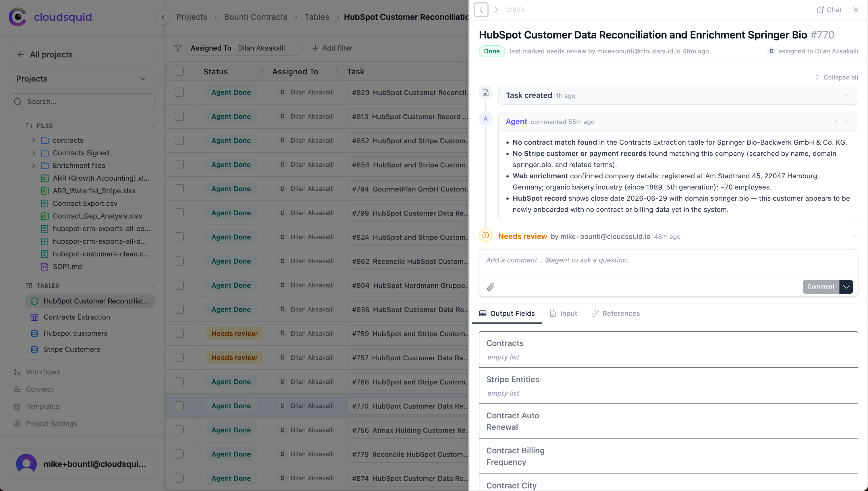Switch to the Input tab
The height and width of the screenshot is (491, 868).
pyautogui.click(x=563, y=314)
